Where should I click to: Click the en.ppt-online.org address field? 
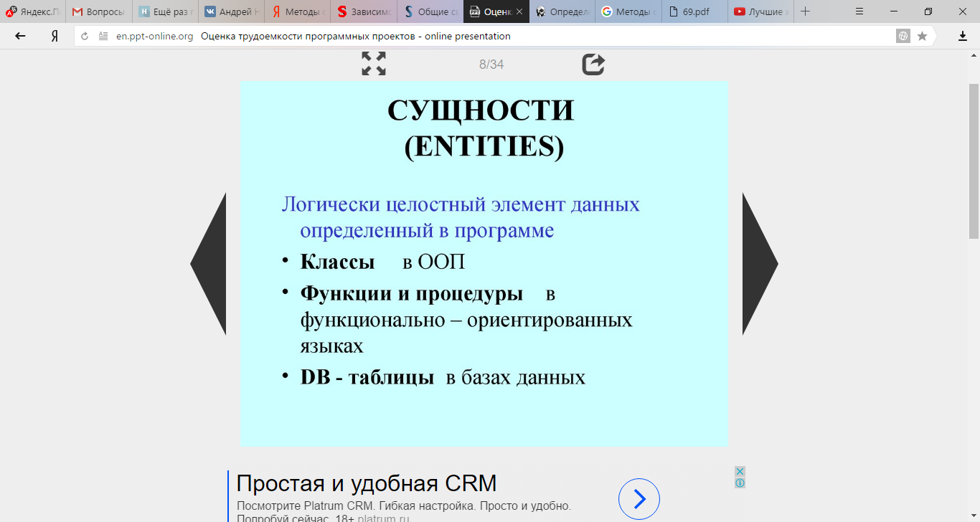[154, 36]
